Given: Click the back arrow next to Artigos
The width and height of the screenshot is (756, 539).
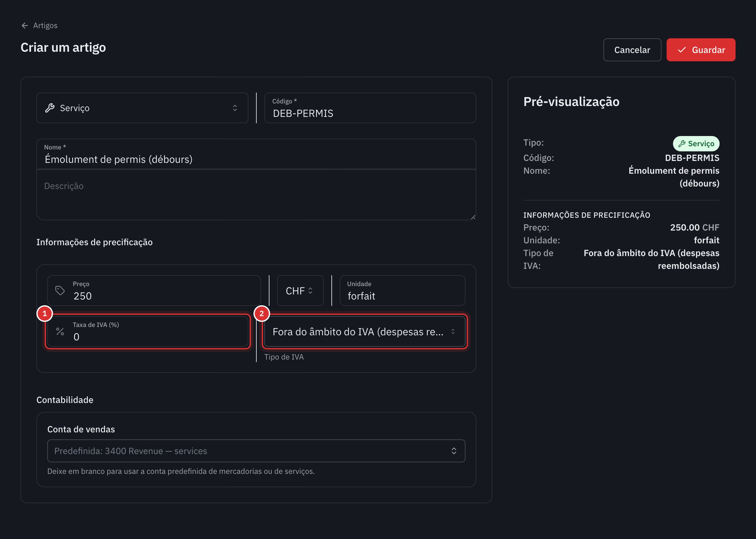Looking at the screenshot, I should pos(25,26).
